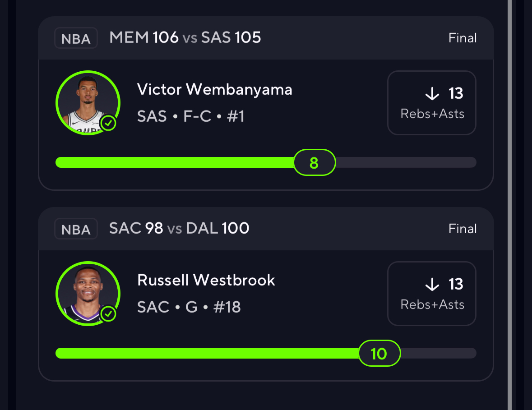Viewport: 532px width, 410px height.
Task: Click the vertical scrollbar on the right edge
Action: pos(510,203)
